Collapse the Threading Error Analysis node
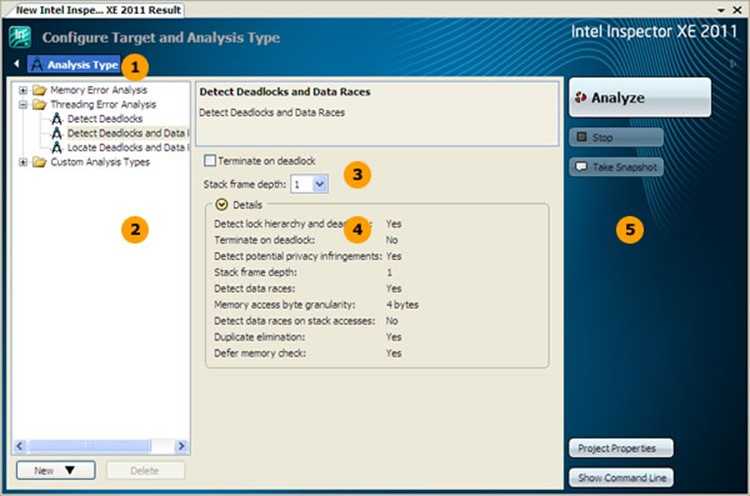Screen dimensions: 750x496 [23, 104]
